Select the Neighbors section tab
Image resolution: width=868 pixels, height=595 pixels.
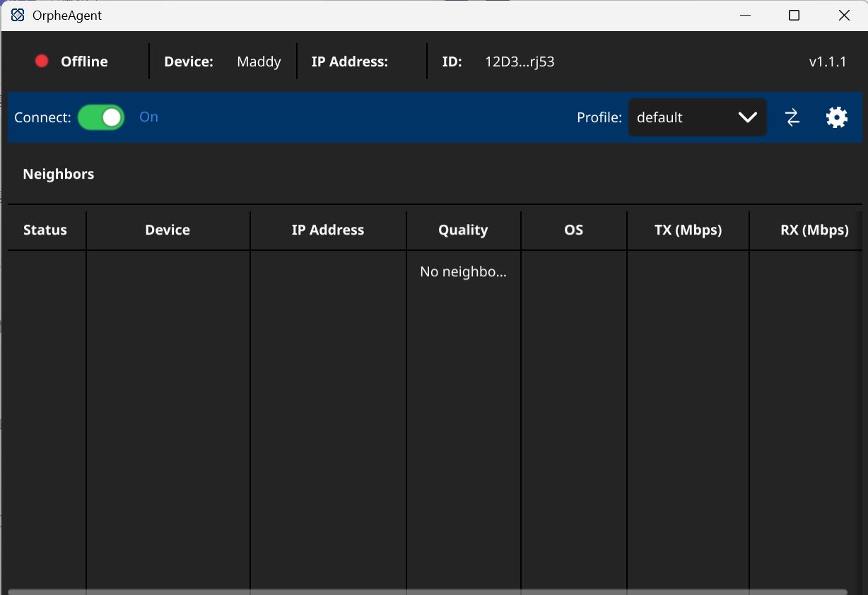point(59,174)
